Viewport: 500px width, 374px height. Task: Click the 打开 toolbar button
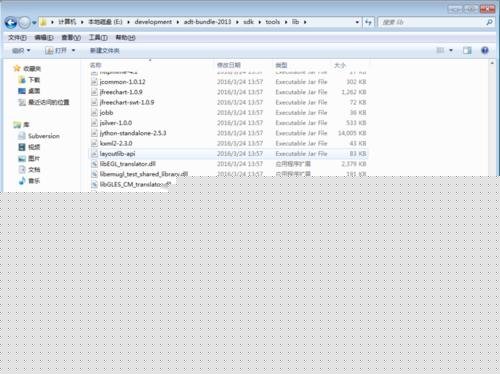point(57,50)
